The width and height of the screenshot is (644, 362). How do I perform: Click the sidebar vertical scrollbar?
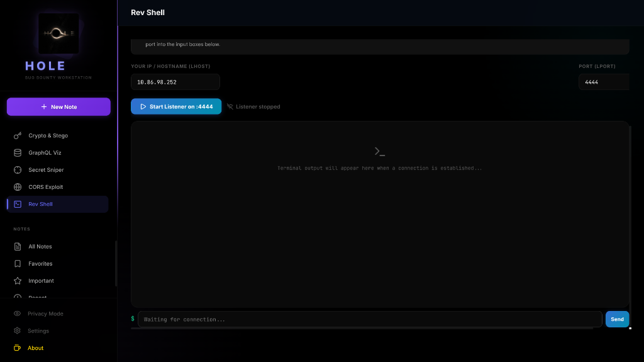[x=116, y=263]
